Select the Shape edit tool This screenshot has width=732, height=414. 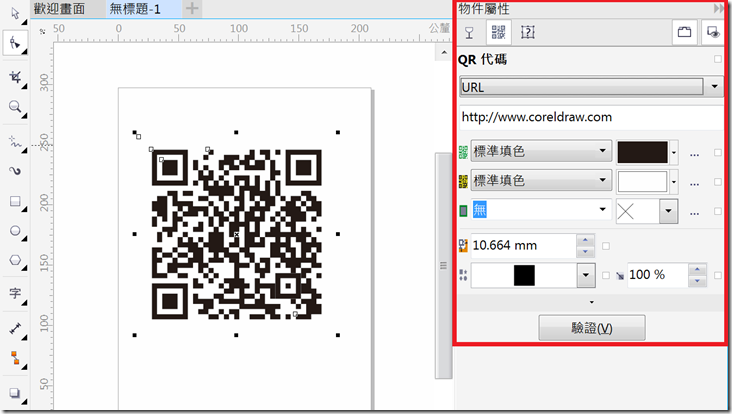click(x=14, y=43)
